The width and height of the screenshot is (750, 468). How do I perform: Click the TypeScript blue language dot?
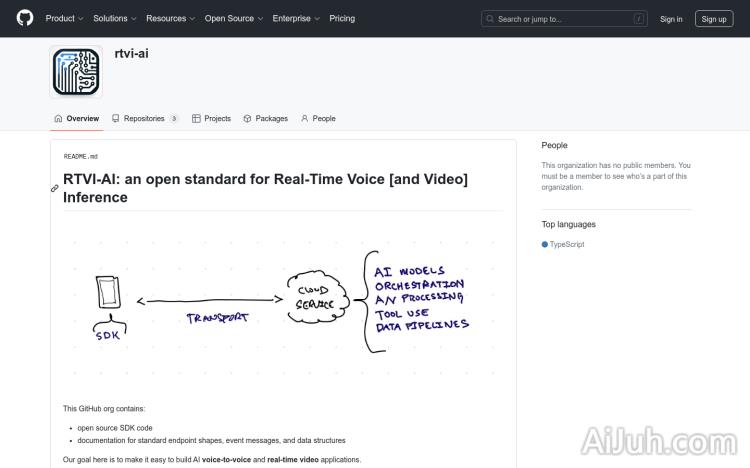point(545,244)
